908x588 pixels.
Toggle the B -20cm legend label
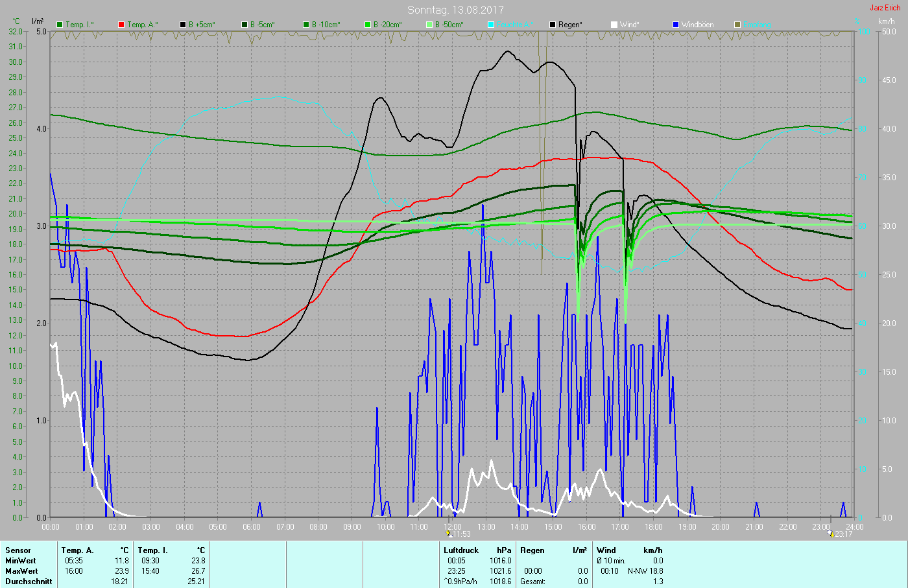(387, 25)
